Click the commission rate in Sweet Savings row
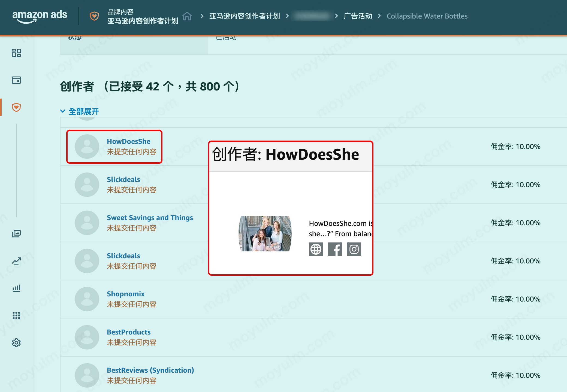The width and height of the screenshot is (567, 392). [515, 223]
